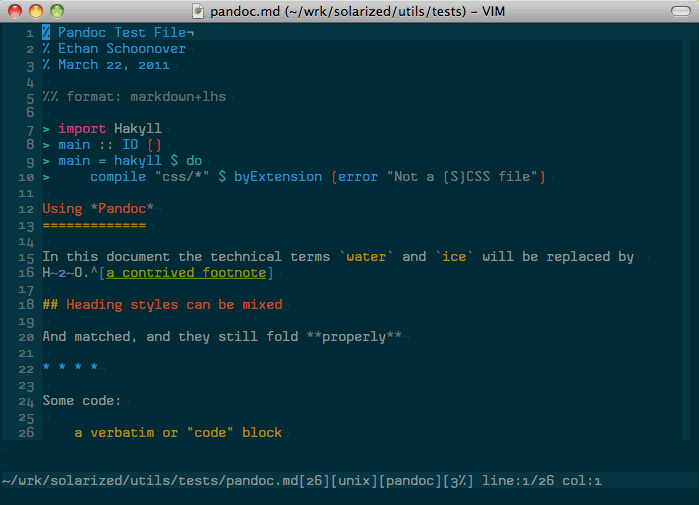Place cursor on 'byExtension' in line 10
Image resolution: width=699 pixels, height=505 pixels.
tap(278, 177)
